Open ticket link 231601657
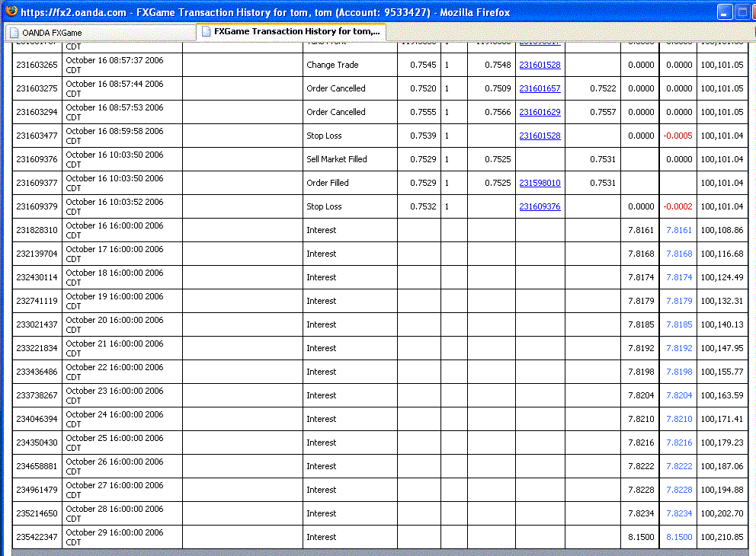The image size is (756, 556). tap(540, 89)
